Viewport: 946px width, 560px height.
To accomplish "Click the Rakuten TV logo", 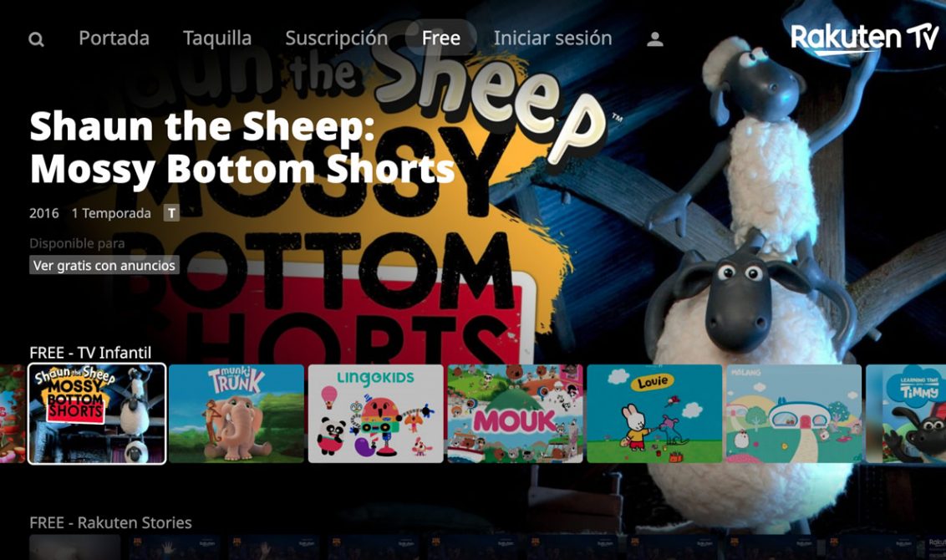I will (864, 38).
